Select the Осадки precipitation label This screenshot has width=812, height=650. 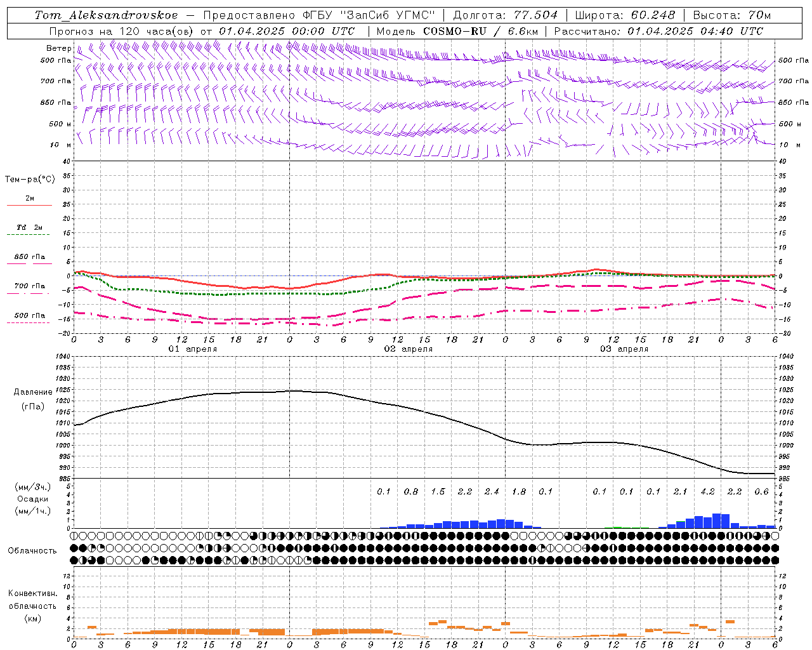[33, 499]
